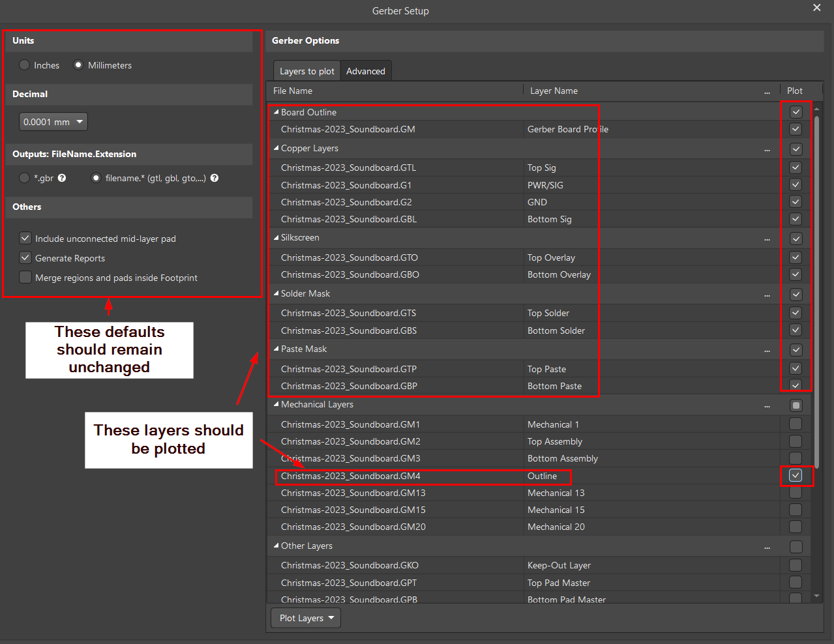Open the Plot Layers dropdown button
Screen dimensions: 834x644
tap(306, 618)
